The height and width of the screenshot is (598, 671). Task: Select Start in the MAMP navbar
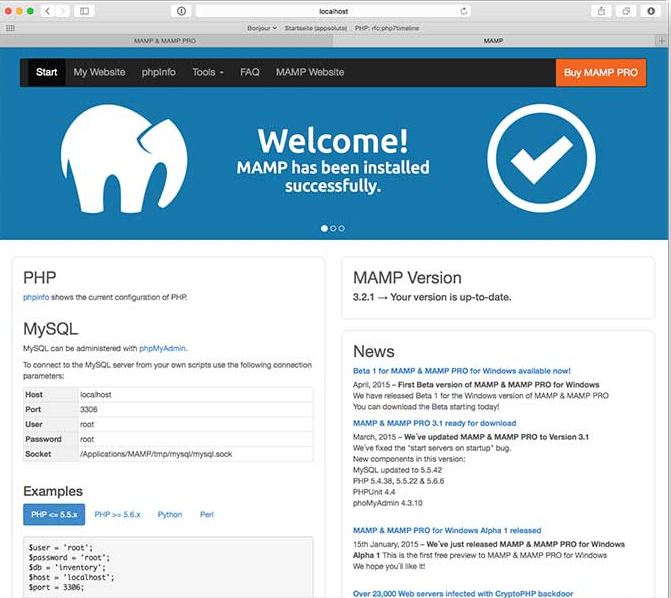click(x=46, y=72)
